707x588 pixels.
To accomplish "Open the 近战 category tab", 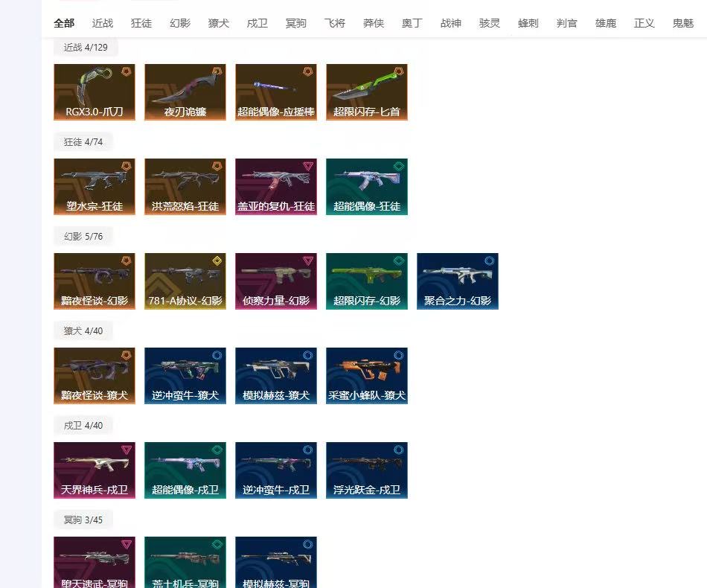I will [x=103, y=23].
